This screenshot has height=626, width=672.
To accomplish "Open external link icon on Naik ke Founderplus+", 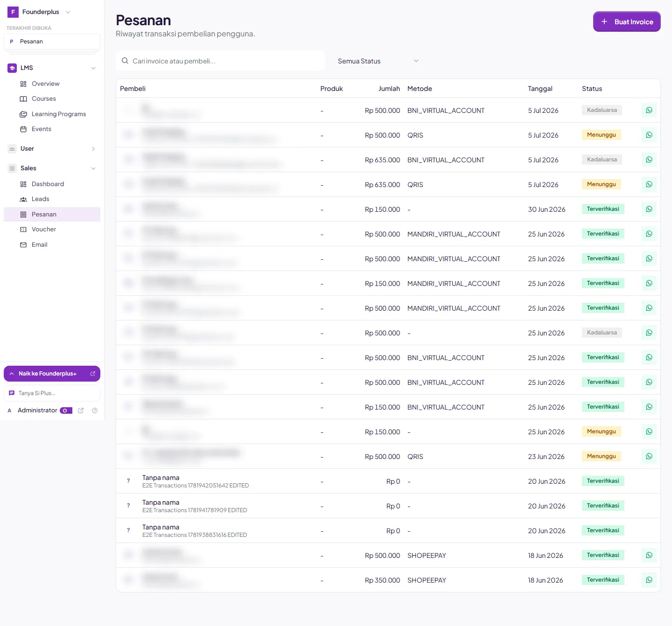I will (92, 374).
